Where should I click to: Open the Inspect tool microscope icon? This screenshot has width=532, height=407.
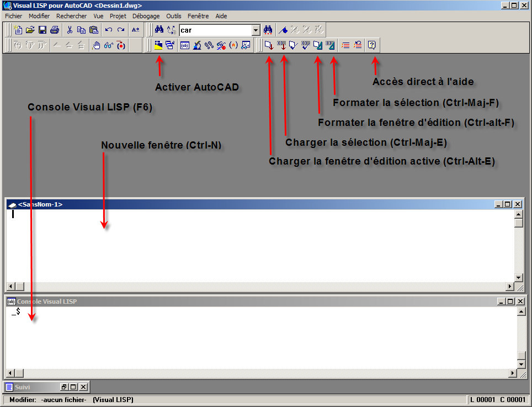click(x=196, y=45)
